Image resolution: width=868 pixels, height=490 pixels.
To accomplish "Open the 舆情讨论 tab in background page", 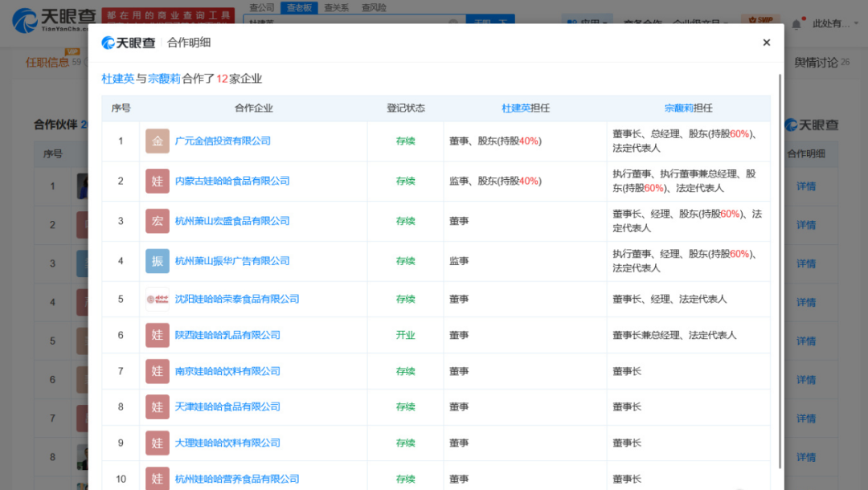I will (816, 63).
